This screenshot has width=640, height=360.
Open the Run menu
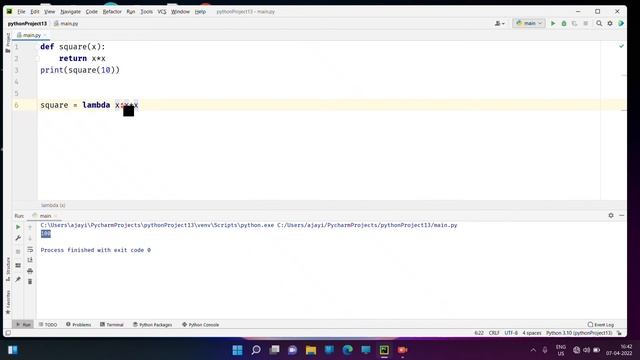[x=131, y=11]
